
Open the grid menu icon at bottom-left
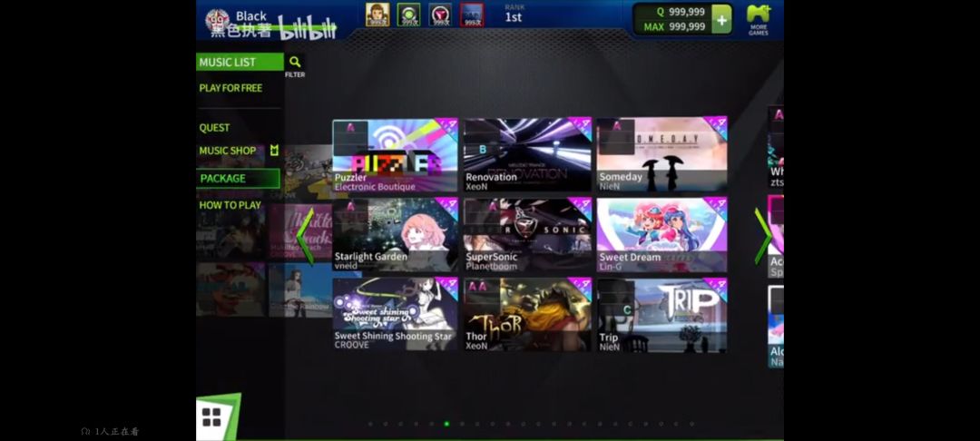(211, 417)
